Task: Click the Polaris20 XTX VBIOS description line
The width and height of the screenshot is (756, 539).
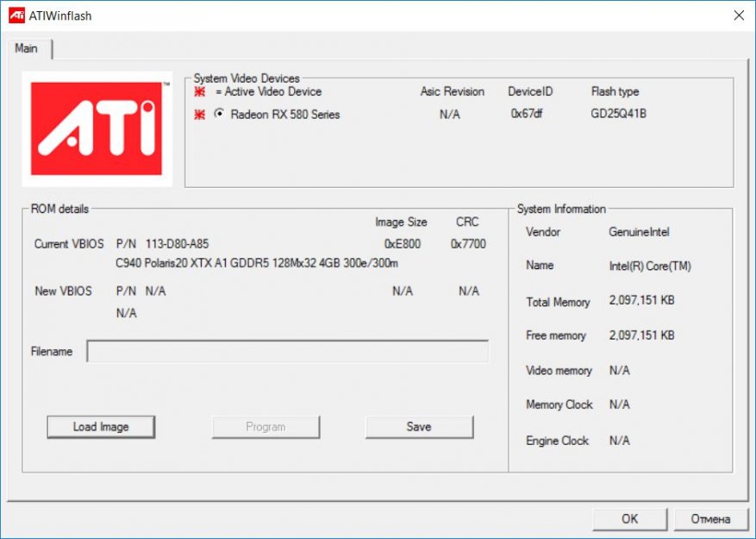Action: (257, 263)
